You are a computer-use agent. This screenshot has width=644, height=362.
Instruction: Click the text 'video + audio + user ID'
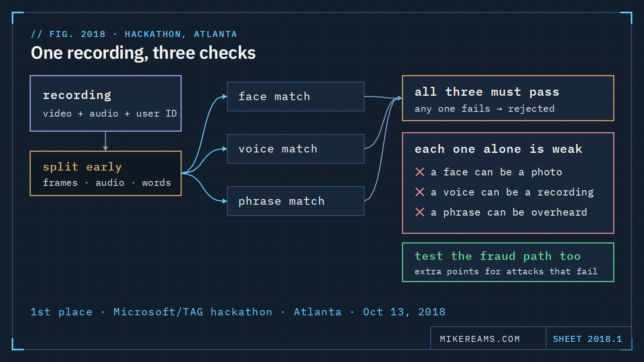(x=110, y=114)
